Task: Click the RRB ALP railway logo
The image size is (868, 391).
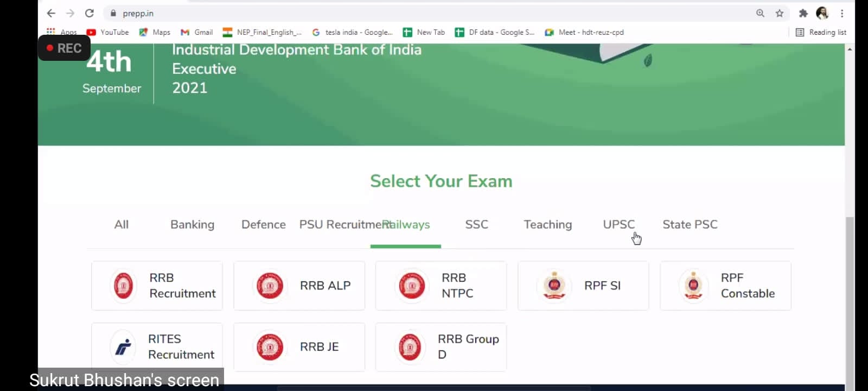Action: (270, 286)
